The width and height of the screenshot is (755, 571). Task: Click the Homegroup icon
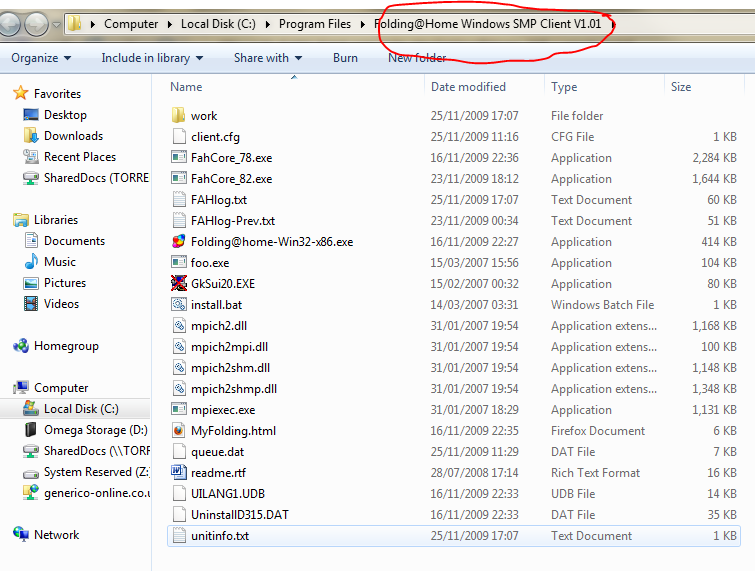21,346
